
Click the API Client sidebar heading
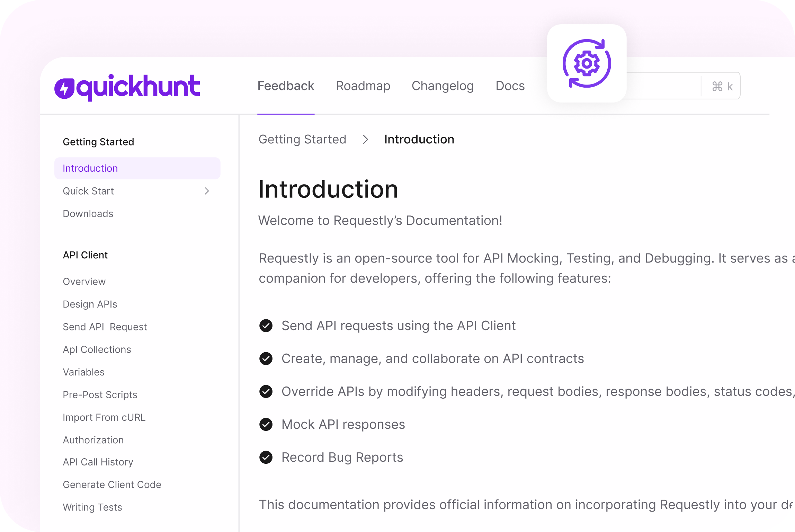85,255
